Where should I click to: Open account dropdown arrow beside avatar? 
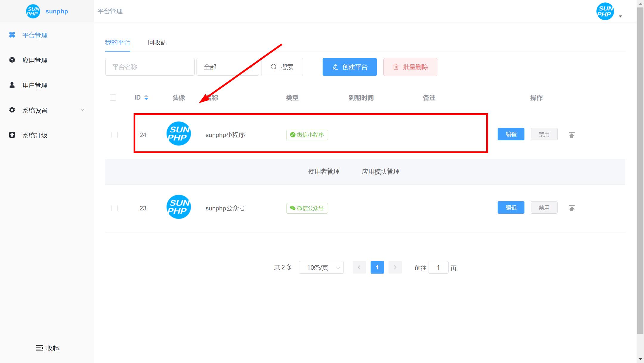click(x=620, y=16)
